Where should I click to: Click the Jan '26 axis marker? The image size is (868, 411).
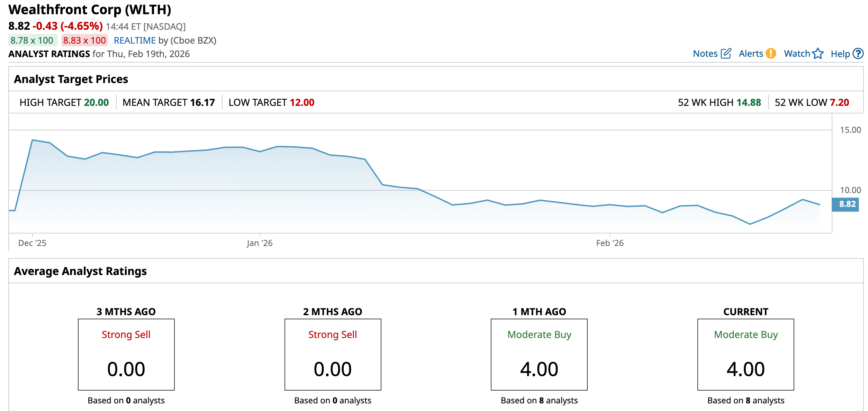[260, 243]
